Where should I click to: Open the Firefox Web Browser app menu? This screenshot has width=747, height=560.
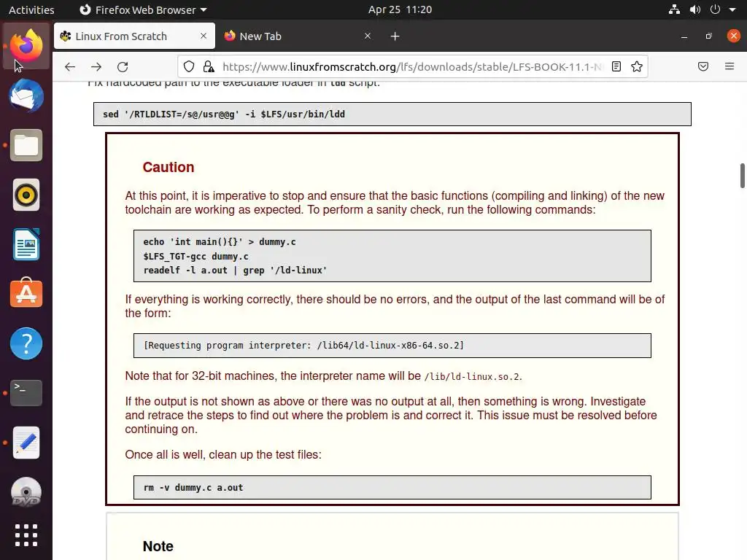(143, 9)
